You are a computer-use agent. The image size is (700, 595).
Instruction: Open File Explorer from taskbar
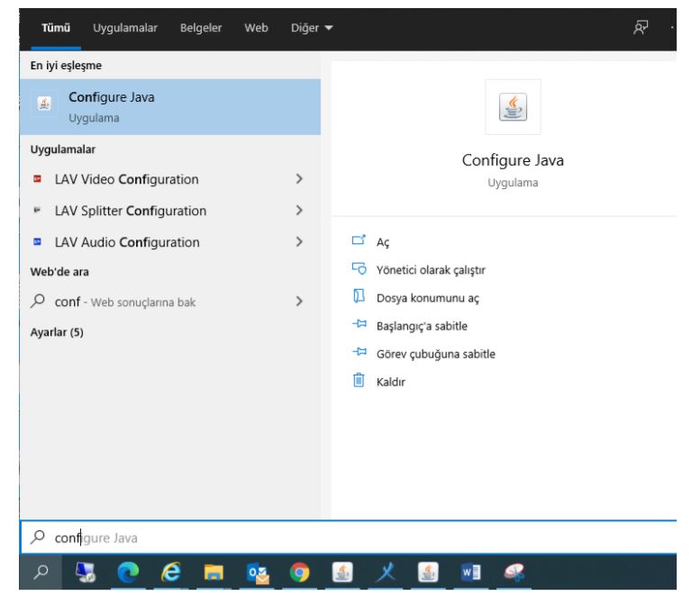point(214,572)
